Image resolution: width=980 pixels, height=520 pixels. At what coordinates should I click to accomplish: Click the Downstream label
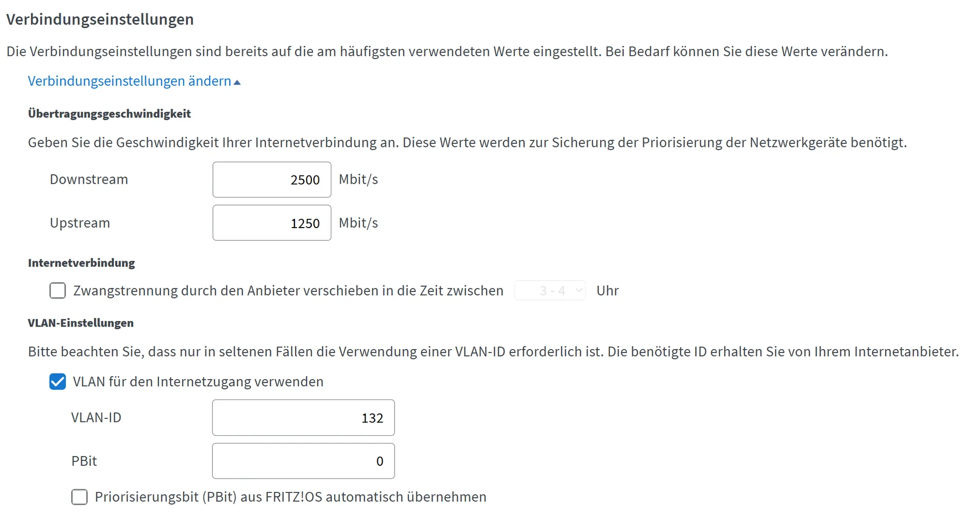[x=89, y=180]
